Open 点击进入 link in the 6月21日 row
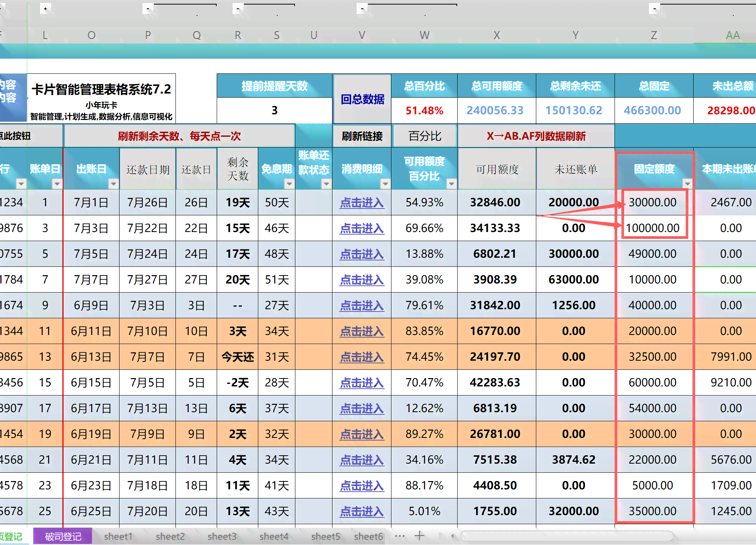 362,460
